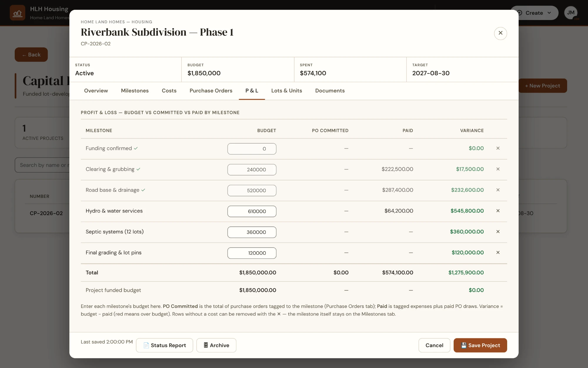Switch to the Documents tab
The image size is (588, 368).
point(330,91)
